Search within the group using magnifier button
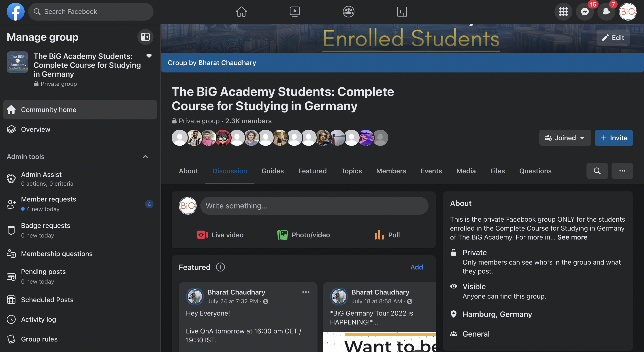Viewport: 644px width, 352px height. coord(597,171)
